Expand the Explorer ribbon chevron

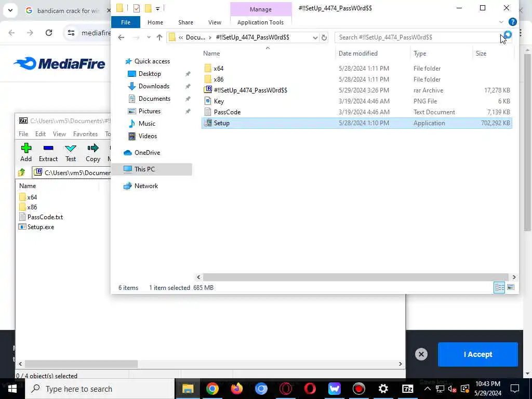501,22
